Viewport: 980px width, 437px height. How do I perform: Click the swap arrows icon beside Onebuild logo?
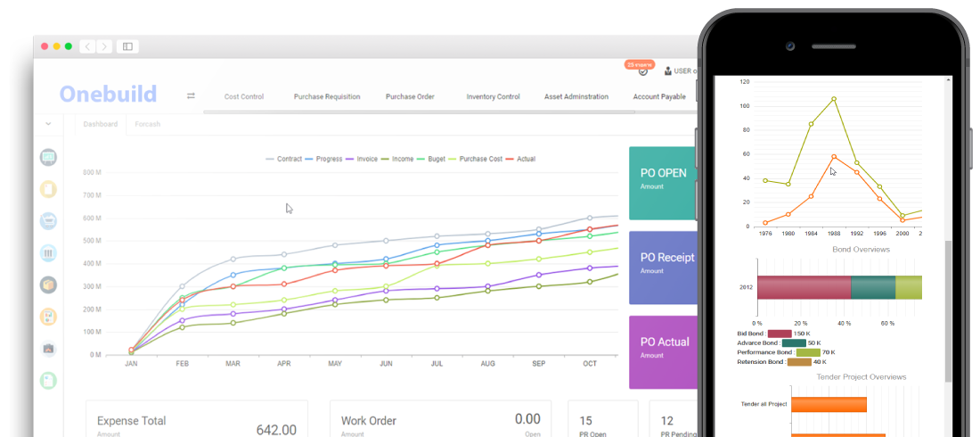(190, 96)
